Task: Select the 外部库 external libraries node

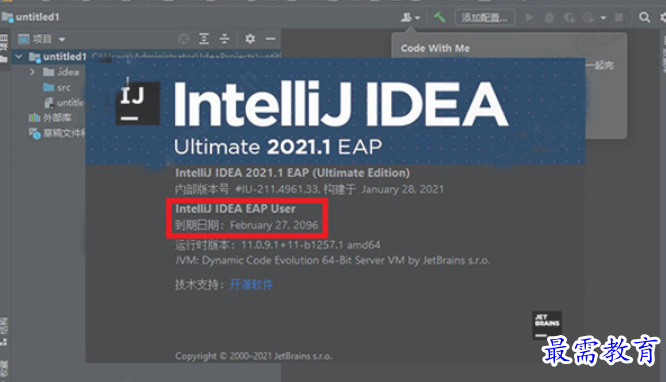Action: pos(50,118)
